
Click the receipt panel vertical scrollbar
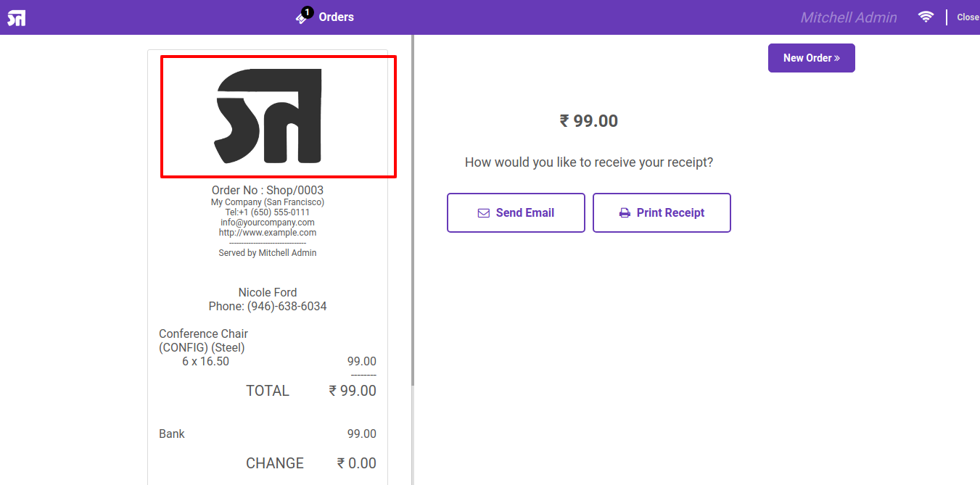[413, 210]
